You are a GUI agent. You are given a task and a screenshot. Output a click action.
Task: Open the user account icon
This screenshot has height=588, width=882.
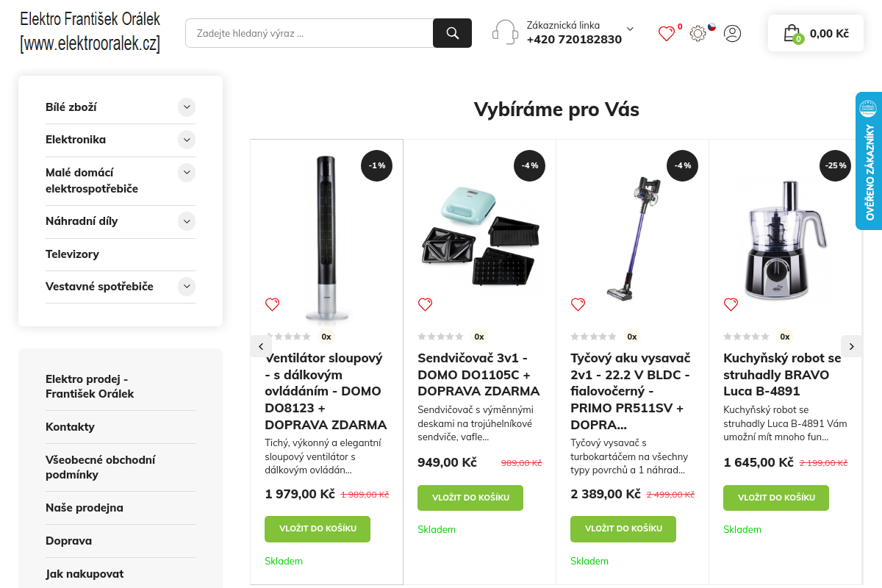[x=732, y=33]
